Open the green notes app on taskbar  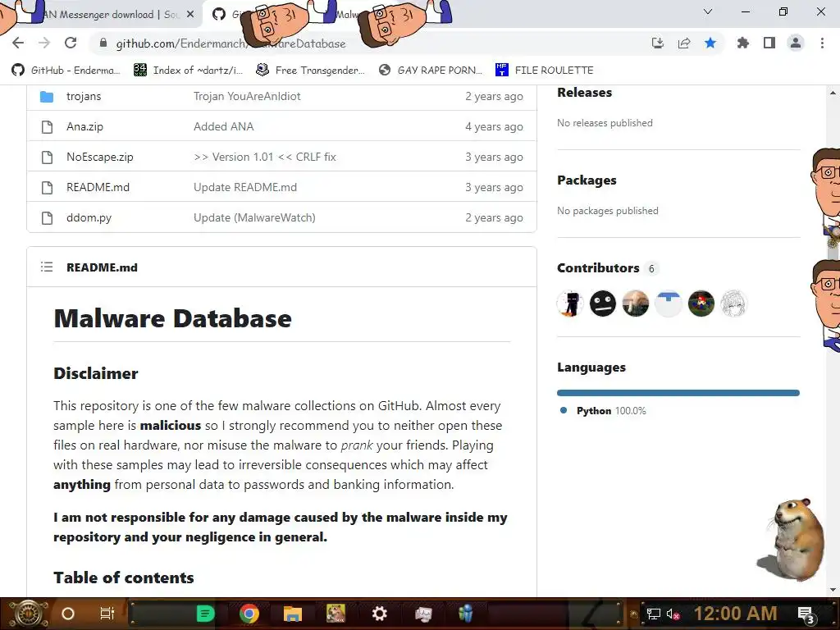point(206,614)
